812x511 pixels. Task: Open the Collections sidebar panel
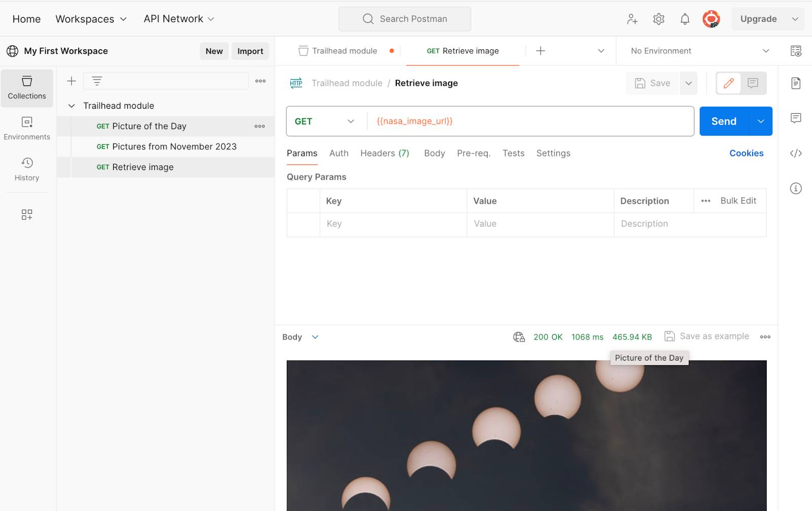pyautogui.click(x=27, y=88)
